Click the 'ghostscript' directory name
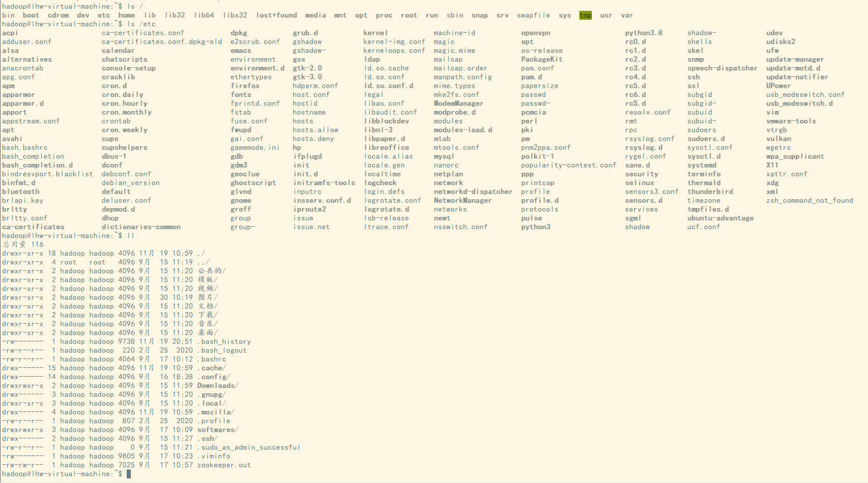The image size is (868, 483). (x=253, y=183)
